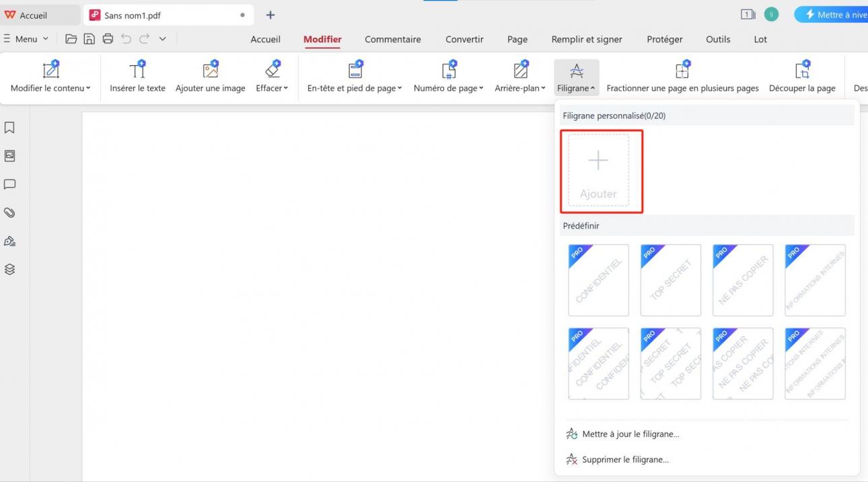868x482 pixels.
Task: Choose tiled CONFIDENTIEL watermark preset
Action: pos(598,364)
